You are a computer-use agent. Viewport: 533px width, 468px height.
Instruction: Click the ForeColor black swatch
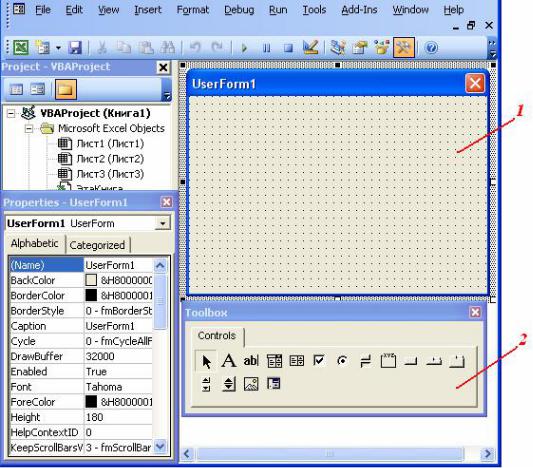(91, 402)
